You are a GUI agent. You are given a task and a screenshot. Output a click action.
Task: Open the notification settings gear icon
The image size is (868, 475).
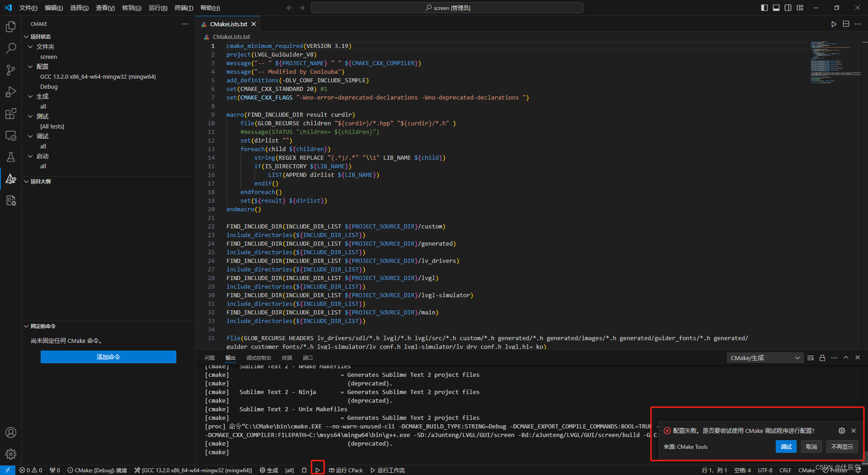[842, 431]
